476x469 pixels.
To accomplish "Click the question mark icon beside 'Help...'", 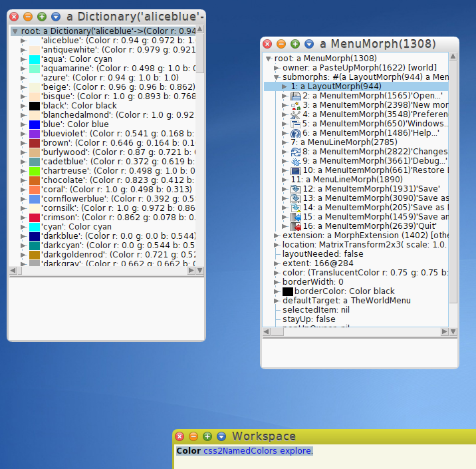I will tap(296, 133).
